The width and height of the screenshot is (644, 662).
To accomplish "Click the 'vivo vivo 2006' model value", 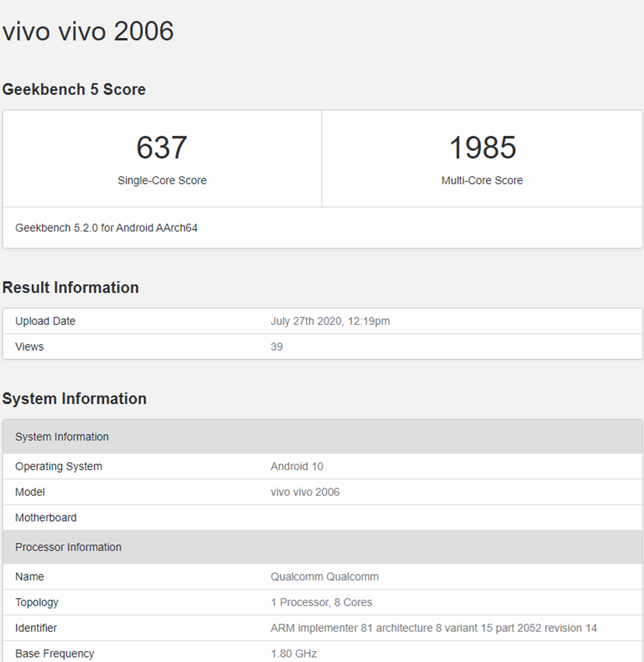I will click(305, 492).
